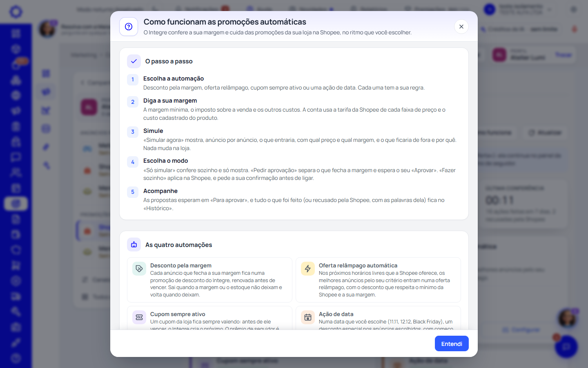This screenshot has width=588, height=368.
Task: Click the lightning bolt icon for Oferta relâmpago automática
Action: 308,269
